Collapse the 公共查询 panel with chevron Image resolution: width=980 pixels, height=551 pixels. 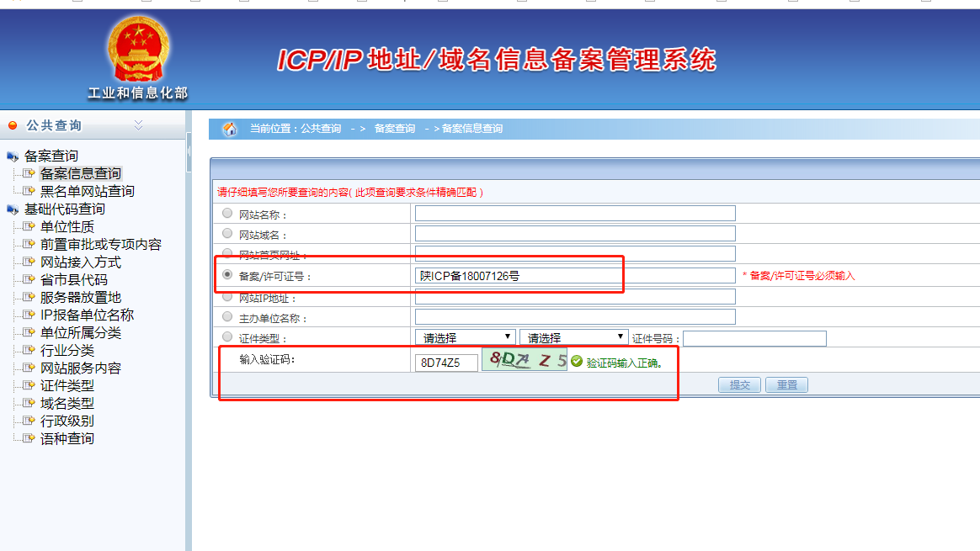coord(139,125)
